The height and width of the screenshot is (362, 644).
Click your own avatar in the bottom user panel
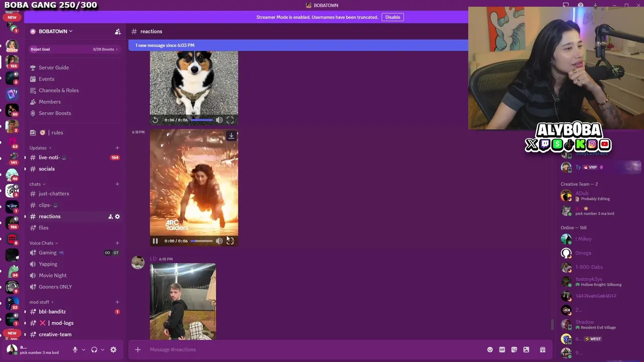[x=12, y=349]
